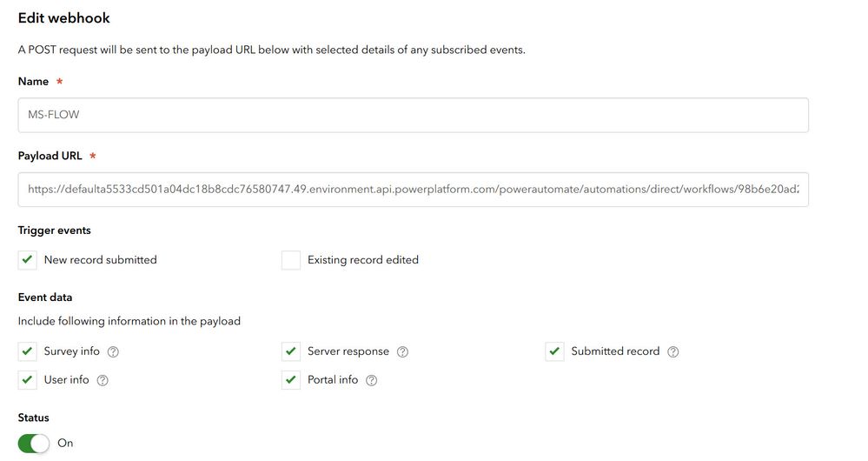Click the Status section label

(34, 418)
